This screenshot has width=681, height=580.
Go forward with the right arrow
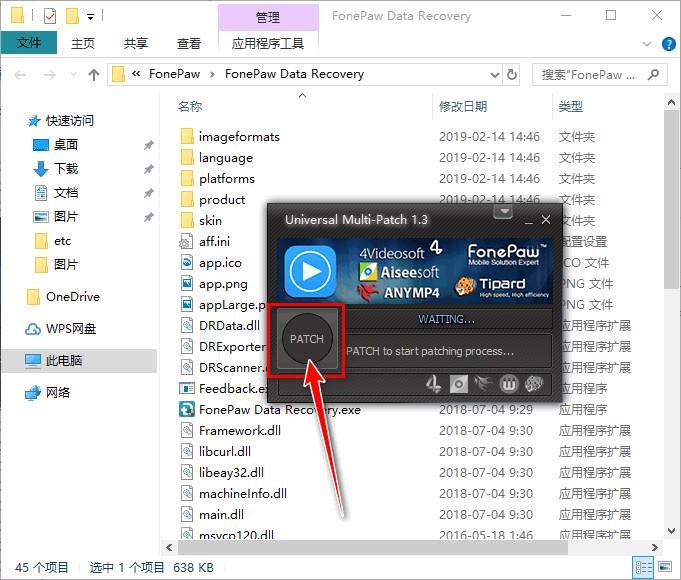point(50,75)
